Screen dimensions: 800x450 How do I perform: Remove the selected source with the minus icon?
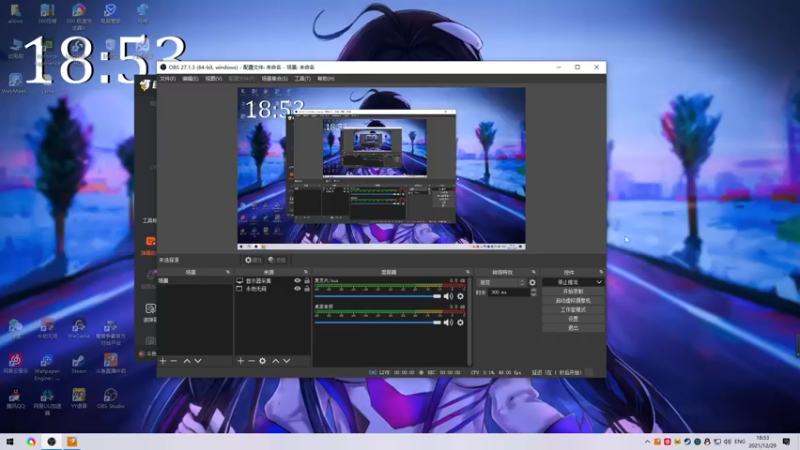point(252,361)
